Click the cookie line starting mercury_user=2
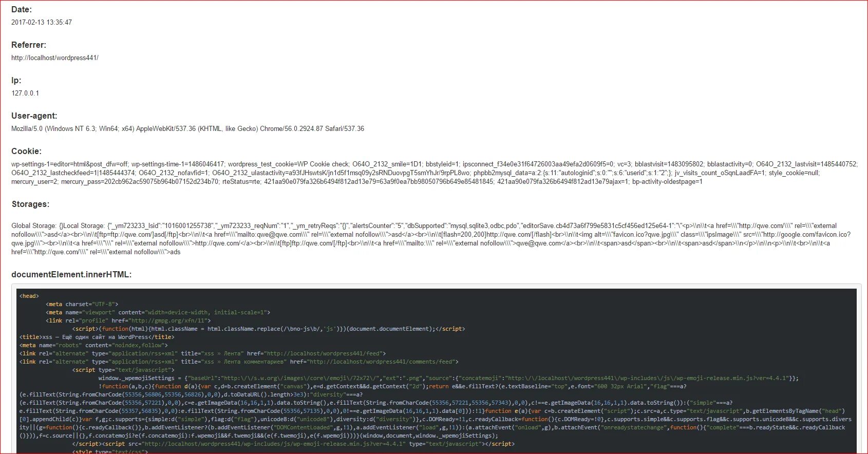Viewport: 868px width, 454px height. (357, 182)
